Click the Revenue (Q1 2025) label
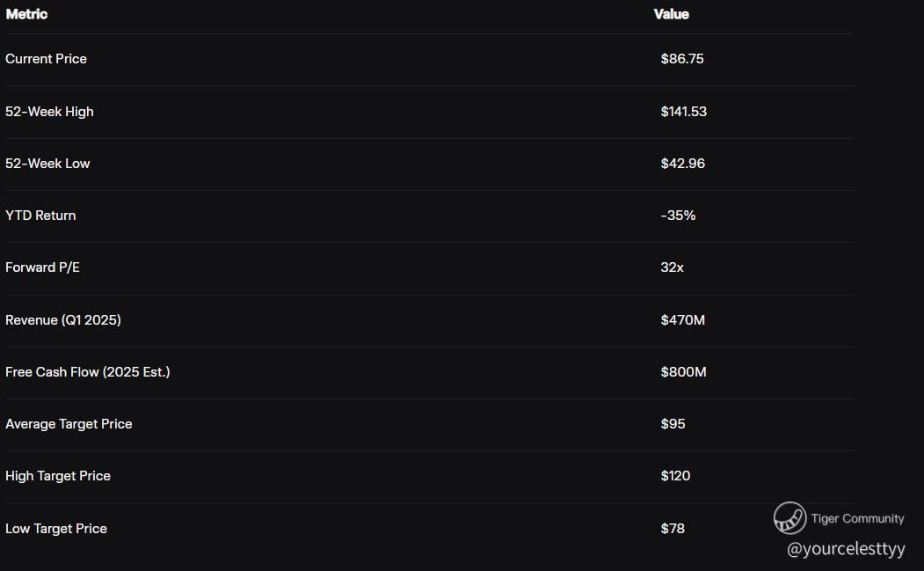Screen dimensions: 924x571 click(63, 320)
